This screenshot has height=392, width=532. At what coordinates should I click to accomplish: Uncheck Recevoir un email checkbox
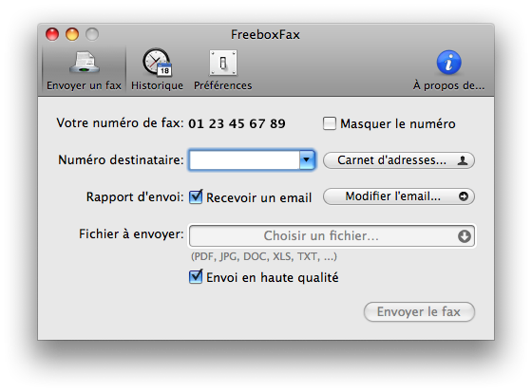[x=196, y=197]
